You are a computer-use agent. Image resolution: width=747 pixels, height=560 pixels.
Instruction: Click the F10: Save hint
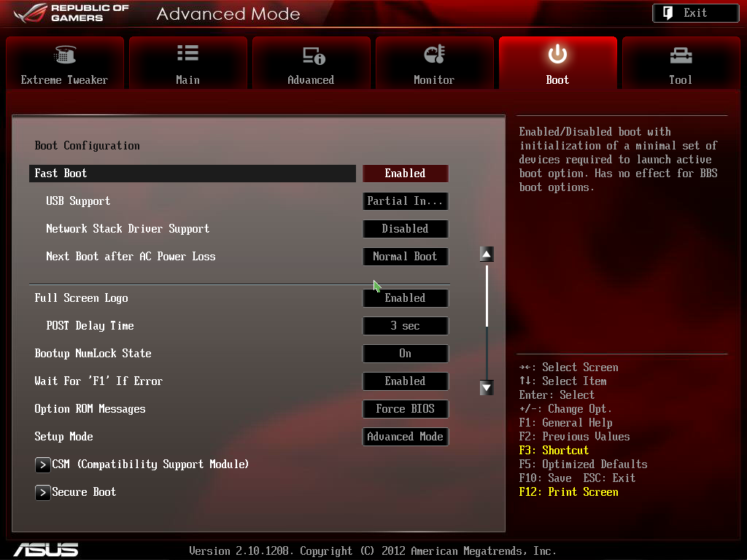(545, 478)
